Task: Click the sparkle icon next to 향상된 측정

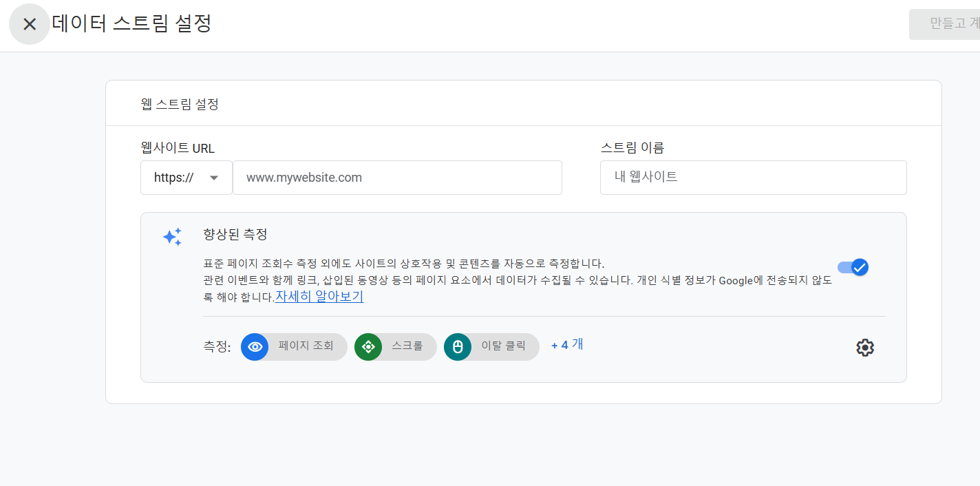Action: click(x=172, y=237)
